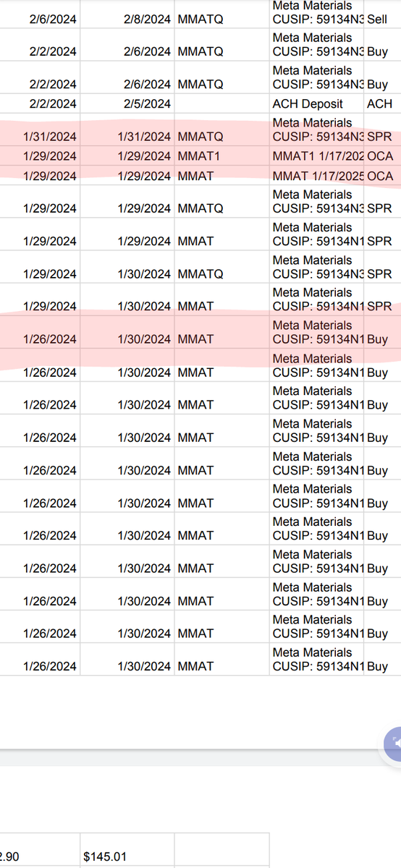Click the horizontal gray scrollbar strip
Screen dimensions: 401x868
(200, 759)
